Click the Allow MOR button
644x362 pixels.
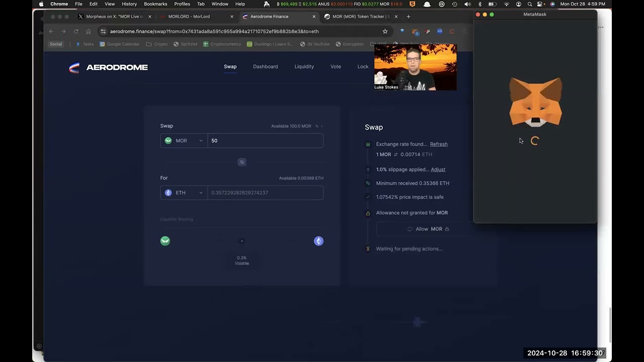click(428, 229)
